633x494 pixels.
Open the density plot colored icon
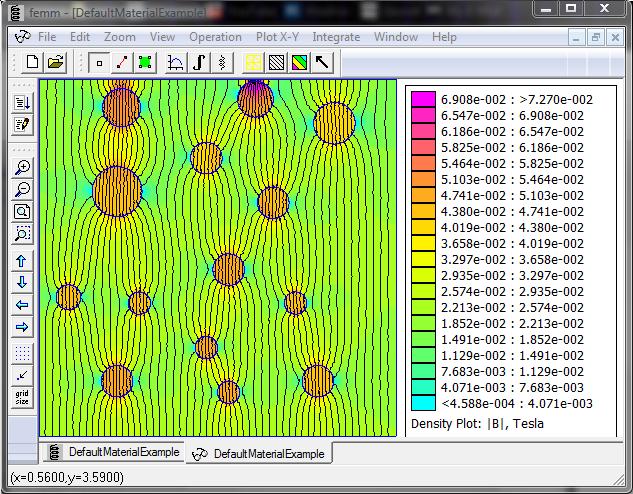300,63
